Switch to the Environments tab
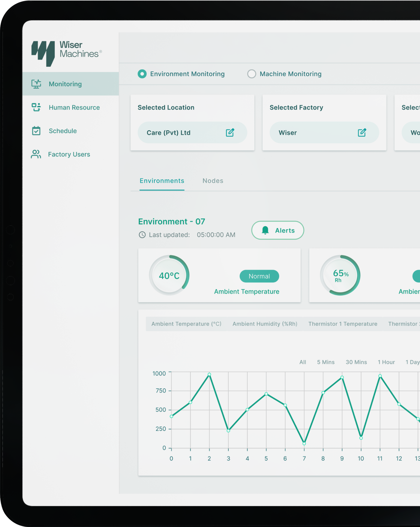 [162, 181]
